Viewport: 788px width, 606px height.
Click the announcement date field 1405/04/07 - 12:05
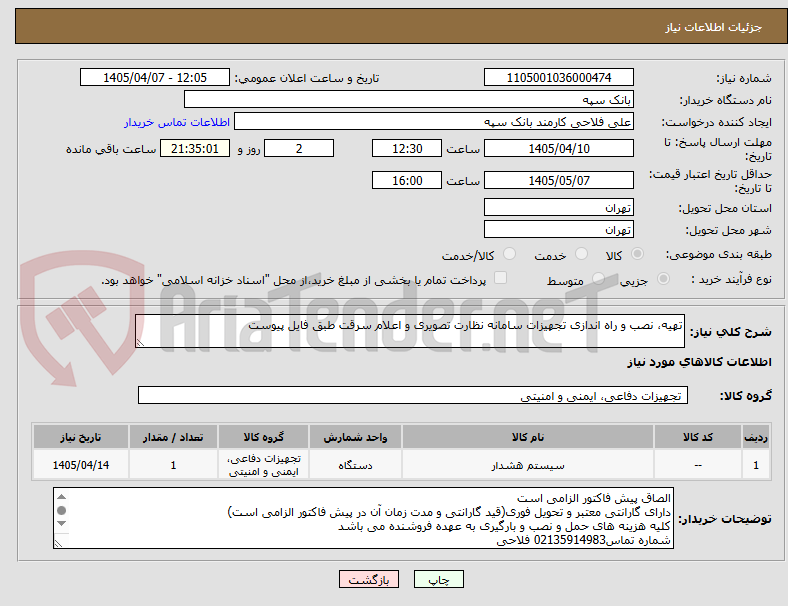pyautogui.click(x=155, y=77)
